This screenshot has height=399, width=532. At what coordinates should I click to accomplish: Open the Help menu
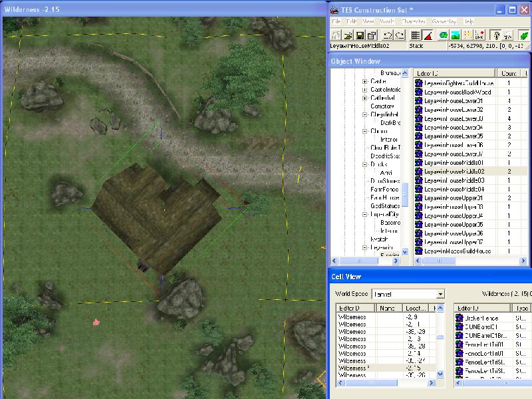[x=469, y=21]
